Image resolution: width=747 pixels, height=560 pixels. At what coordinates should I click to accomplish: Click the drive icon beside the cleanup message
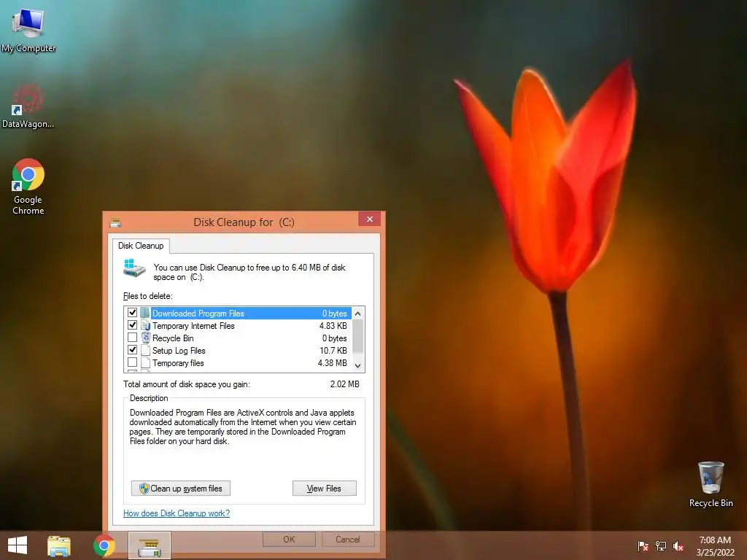pos(134,268)
